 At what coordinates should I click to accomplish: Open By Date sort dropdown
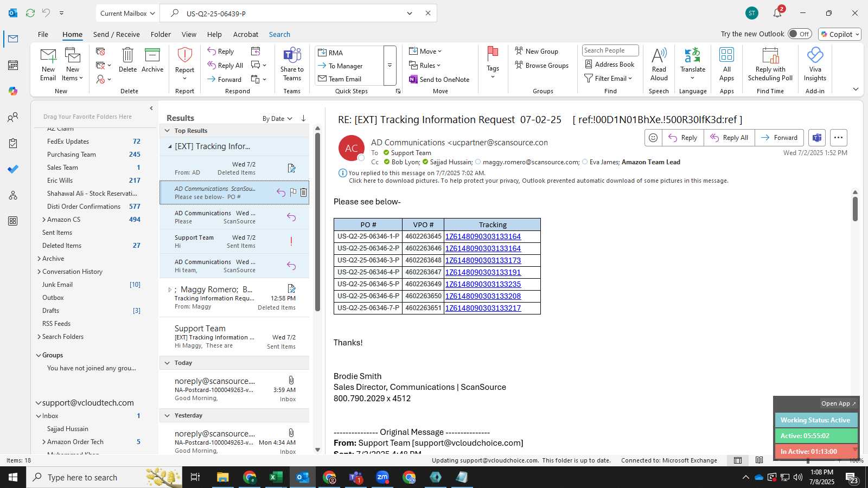277,119
